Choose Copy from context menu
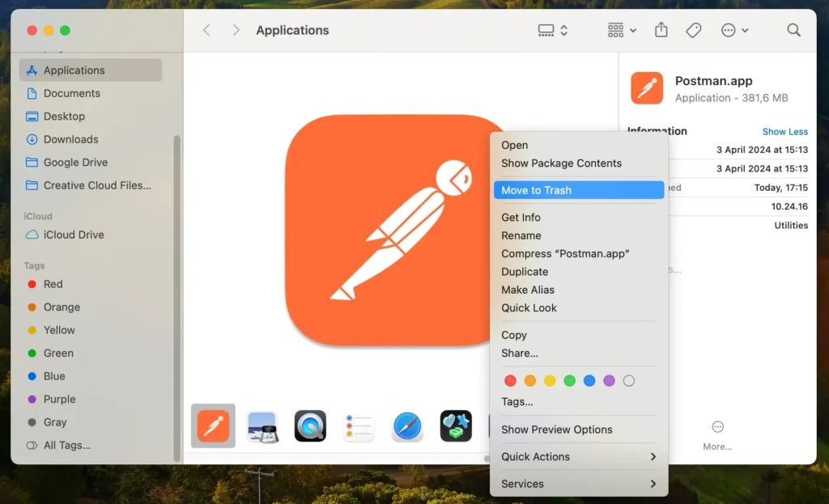This screenshot has width=829, height=504. 579,335
